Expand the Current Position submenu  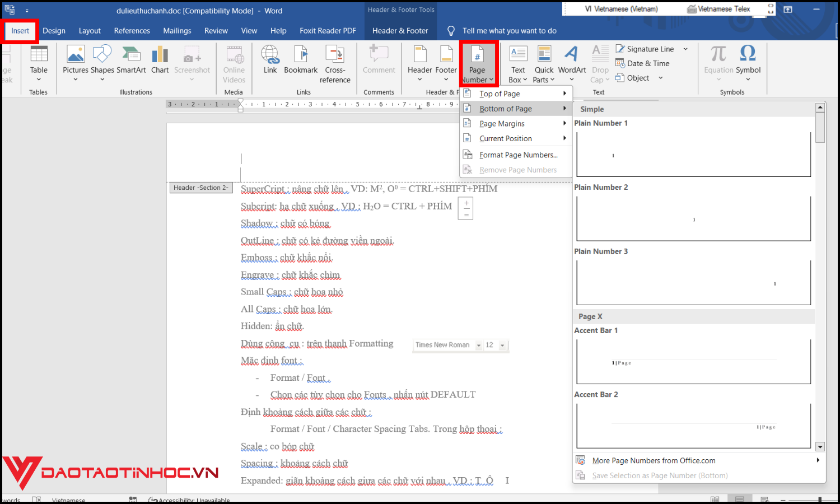(x=564, y=138)
